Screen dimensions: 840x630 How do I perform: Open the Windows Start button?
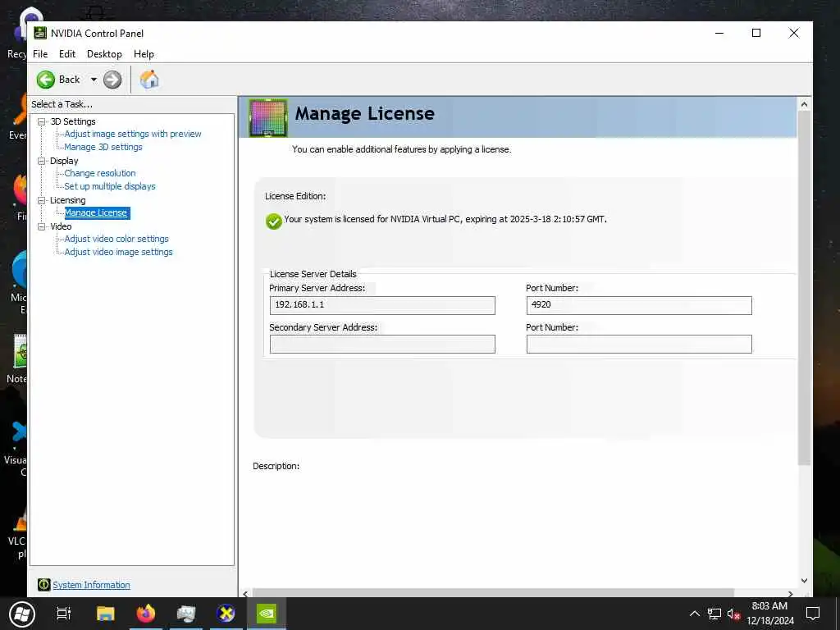click(22, 614)
